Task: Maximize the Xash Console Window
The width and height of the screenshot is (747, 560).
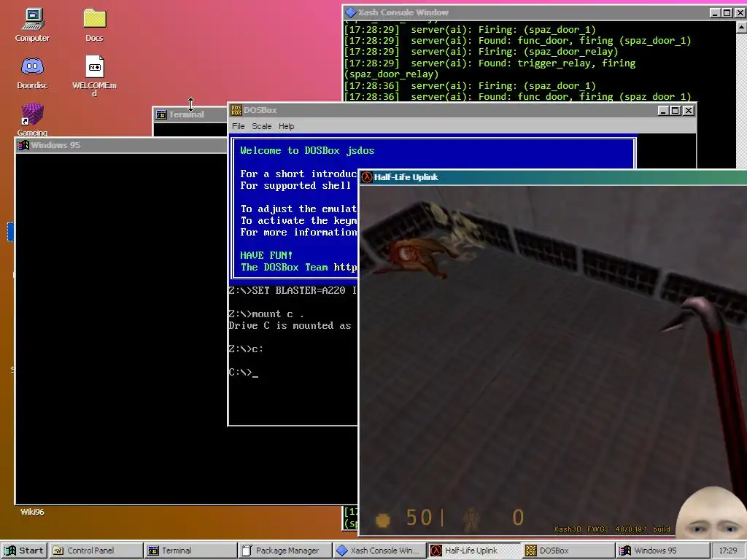Action: 727,13
